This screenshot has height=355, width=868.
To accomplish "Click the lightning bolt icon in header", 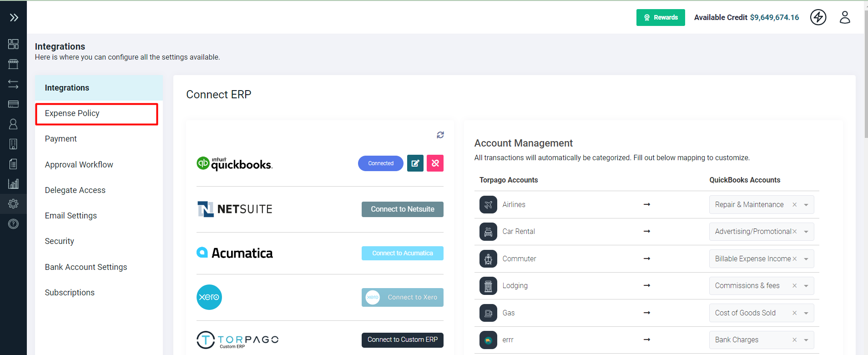I will click(x=818, y=17).
